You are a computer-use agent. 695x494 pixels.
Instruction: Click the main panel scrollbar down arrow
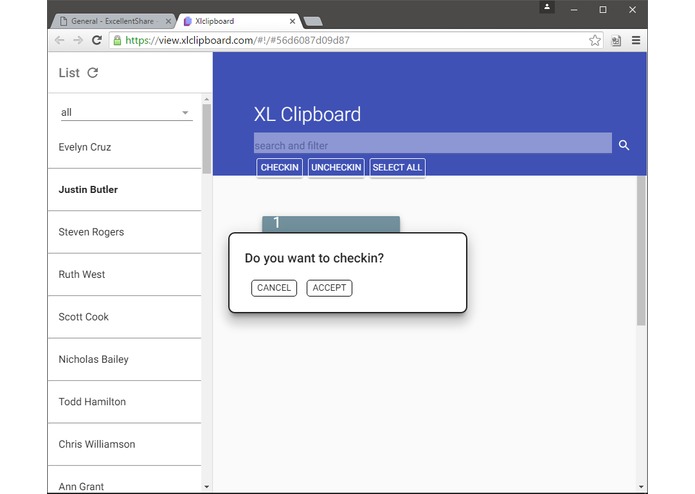[x=641, y=486]
